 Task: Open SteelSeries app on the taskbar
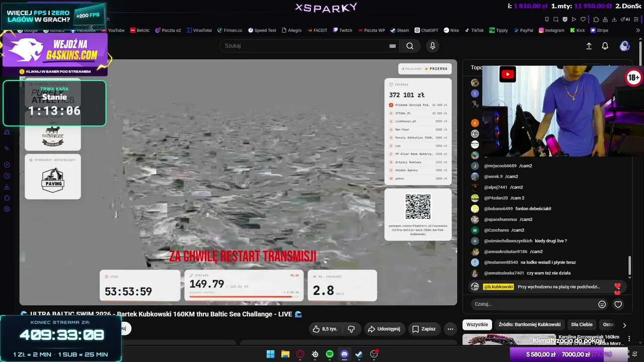tap(315, 354)
